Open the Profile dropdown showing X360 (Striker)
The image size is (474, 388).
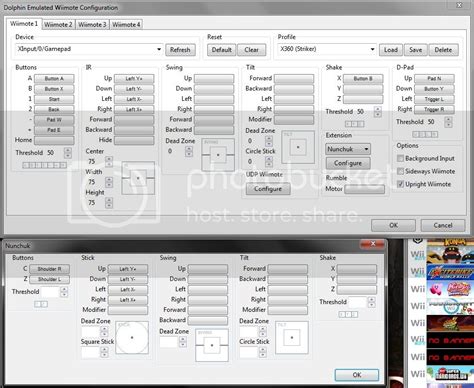[327, 49]
